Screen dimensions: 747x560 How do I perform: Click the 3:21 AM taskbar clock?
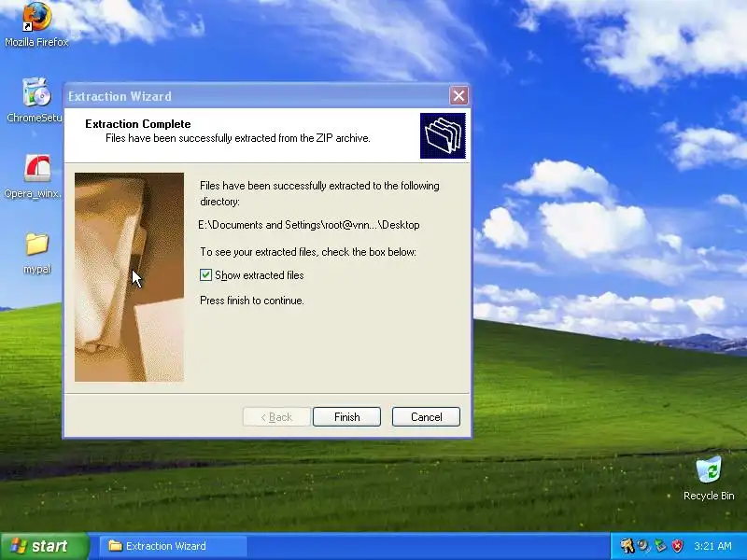point(712,546)
